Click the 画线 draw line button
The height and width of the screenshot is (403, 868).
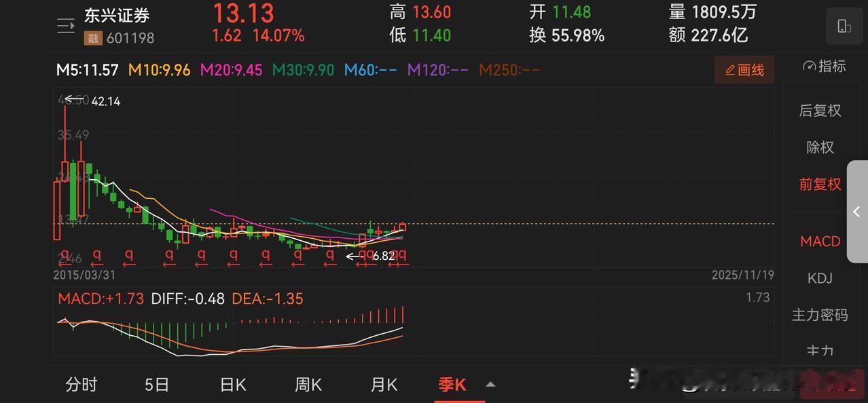point(744,70)
